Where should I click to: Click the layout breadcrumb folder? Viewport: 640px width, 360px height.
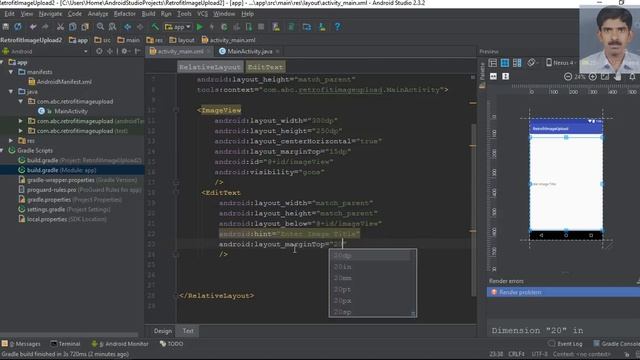[182, 40]
